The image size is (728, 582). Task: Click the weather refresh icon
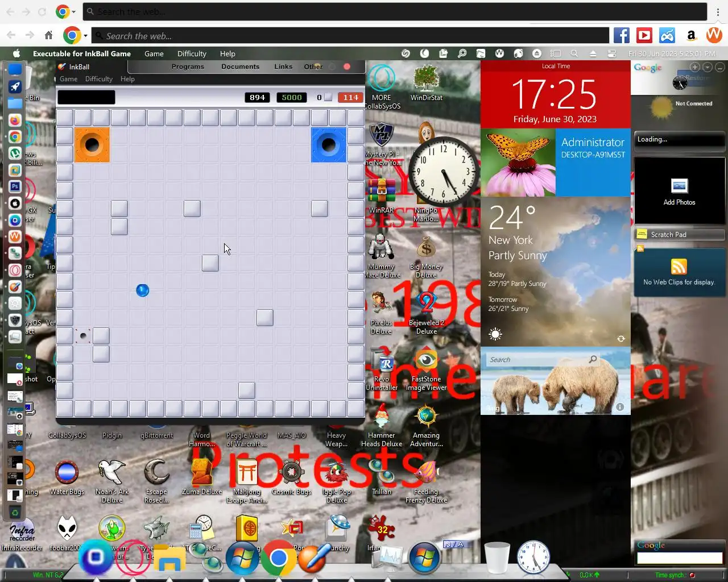621,339
